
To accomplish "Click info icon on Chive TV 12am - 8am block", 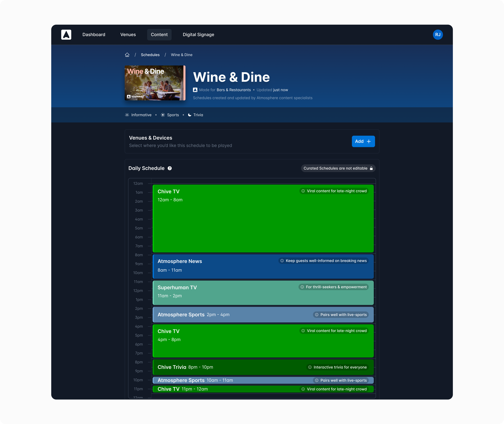I will coord(303,191).
